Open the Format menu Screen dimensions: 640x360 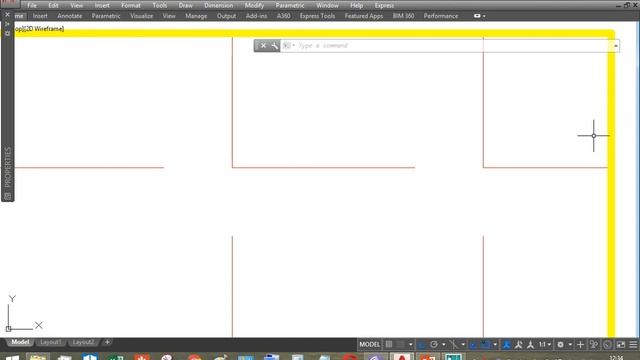[131, 5]
